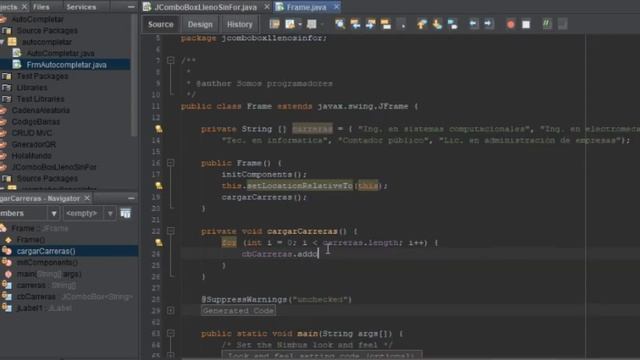Image resolution: width=640 pixels, height=360 pixels.
Task: Start macro recording with red circle icon
Action: tap(510, 24)
